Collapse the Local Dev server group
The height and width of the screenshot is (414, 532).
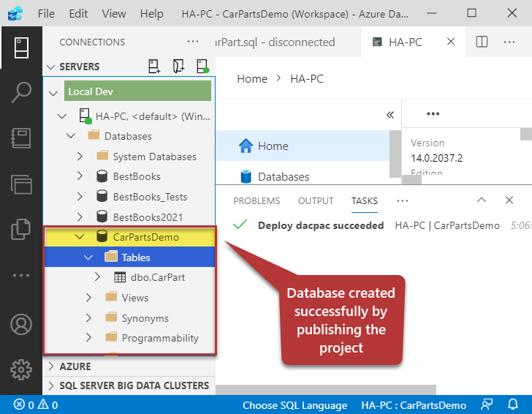pyautogui.click(x=53, y=93)
